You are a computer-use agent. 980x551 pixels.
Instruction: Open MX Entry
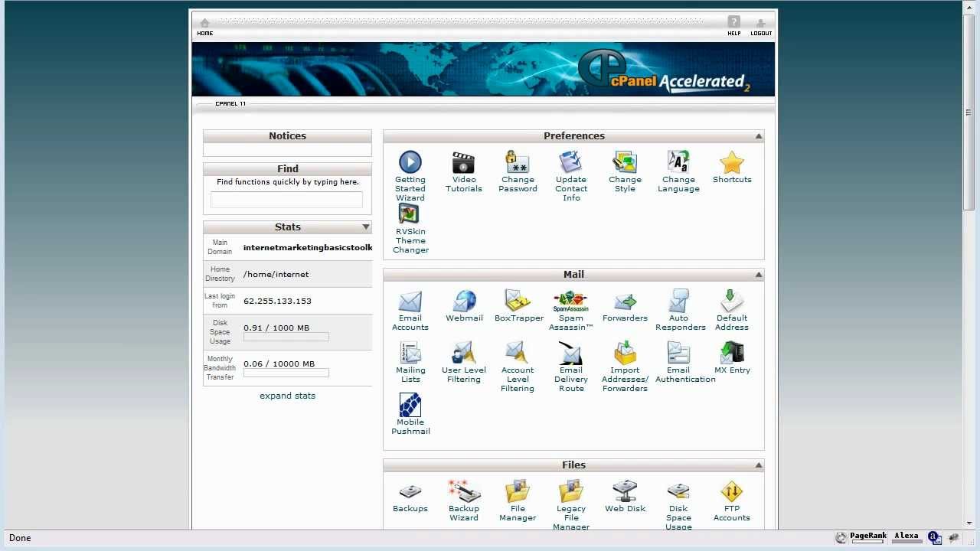coord(732,357)
